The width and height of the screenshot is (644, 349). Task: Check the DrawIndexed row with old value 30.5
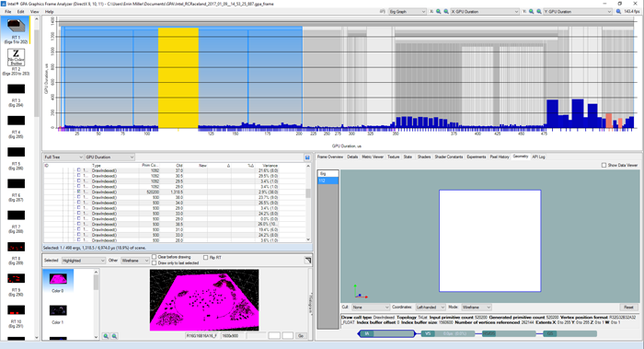point(79,176)
